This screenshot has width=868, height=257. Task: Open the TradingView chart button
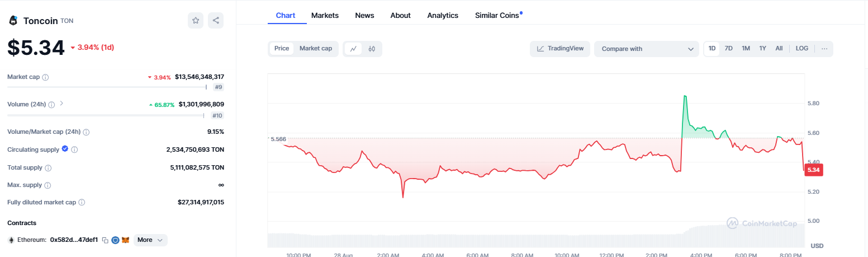point(560,49)
